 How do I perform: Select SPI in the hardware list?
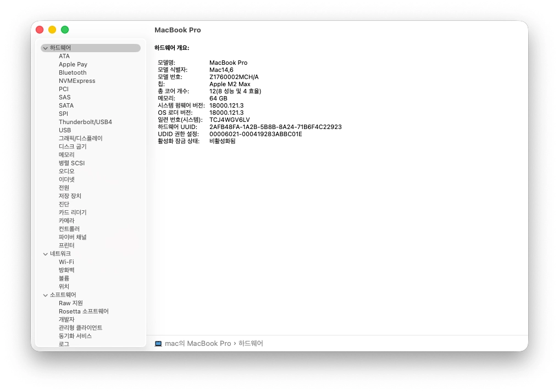63,114
